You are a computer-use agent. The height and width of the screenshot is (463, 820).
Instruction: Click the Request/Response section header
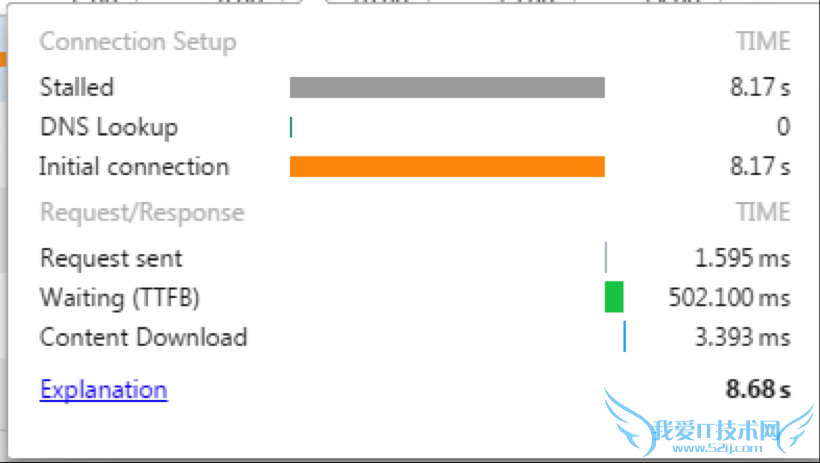pyautogui.click(x=141, y=213)
